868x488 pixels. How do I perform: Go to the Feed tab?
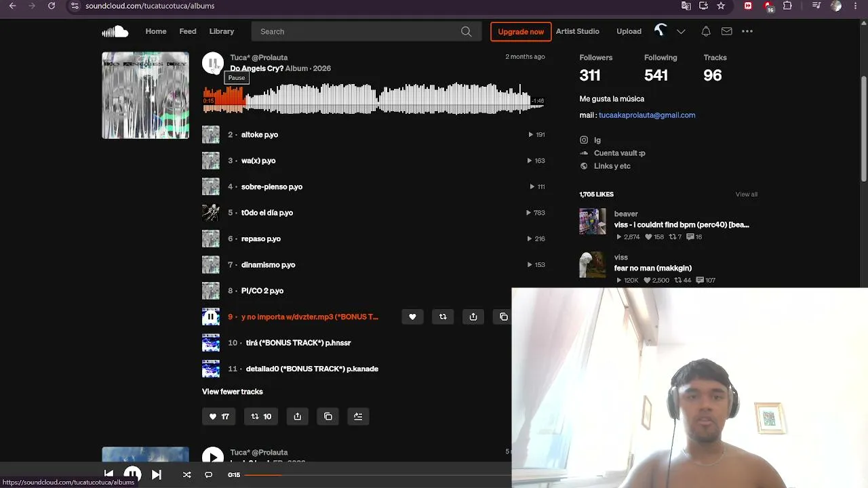[x=188, y=31]
